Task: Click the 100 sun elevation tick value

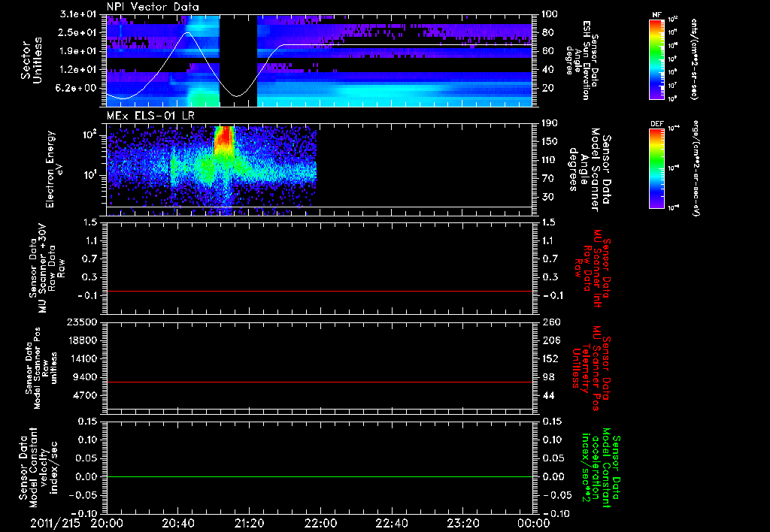Action: (x=550, y=14)
